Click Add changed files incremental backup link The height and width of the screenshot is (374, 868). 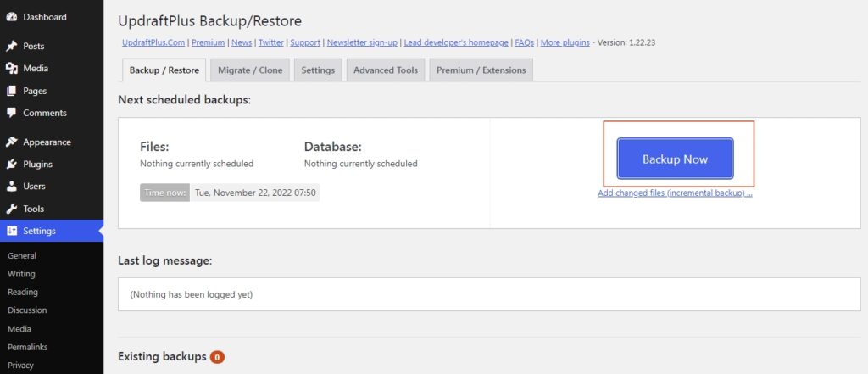pyautogui.click(x=675, y=193)
